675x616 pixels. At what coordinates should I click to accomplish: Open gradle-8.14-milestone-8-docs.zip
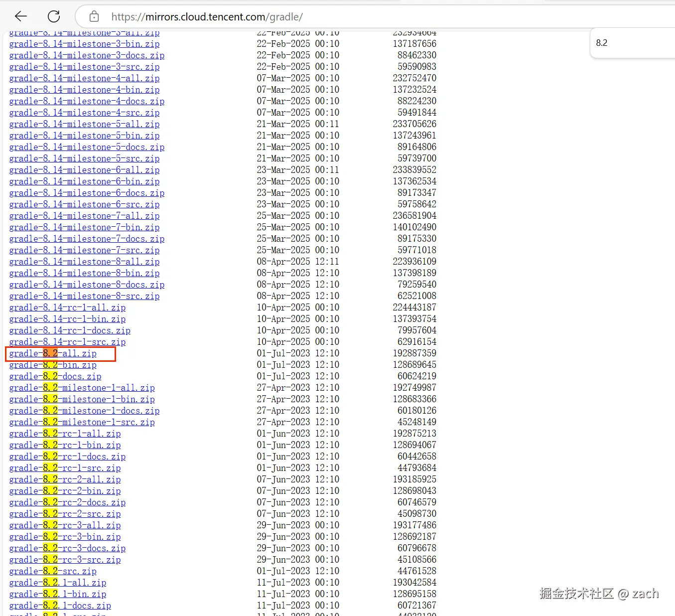pyautogui.click(x=87, y=285)
